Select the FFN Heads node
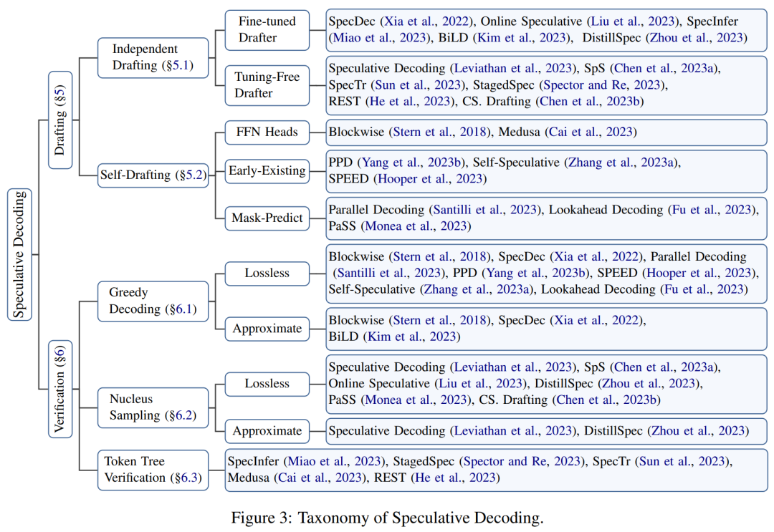 (267, 132)
